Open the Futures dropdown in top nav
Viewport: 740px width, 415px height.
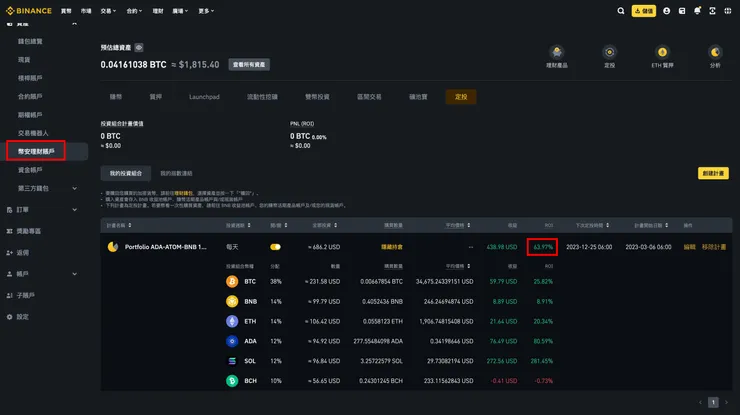[134, 11]
